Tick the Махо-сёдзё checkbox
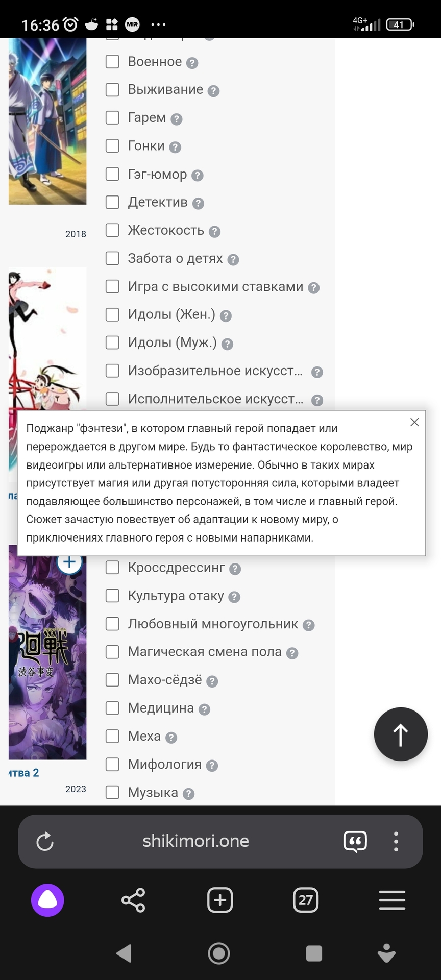441x980 pixels. (x=112, y=680)
